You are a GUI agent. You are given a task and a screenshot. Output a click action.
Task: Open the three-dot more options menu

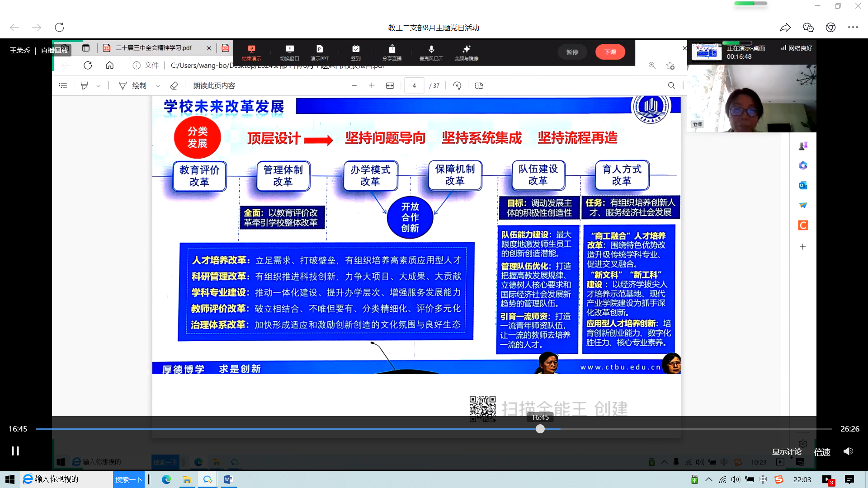[853, 28]
